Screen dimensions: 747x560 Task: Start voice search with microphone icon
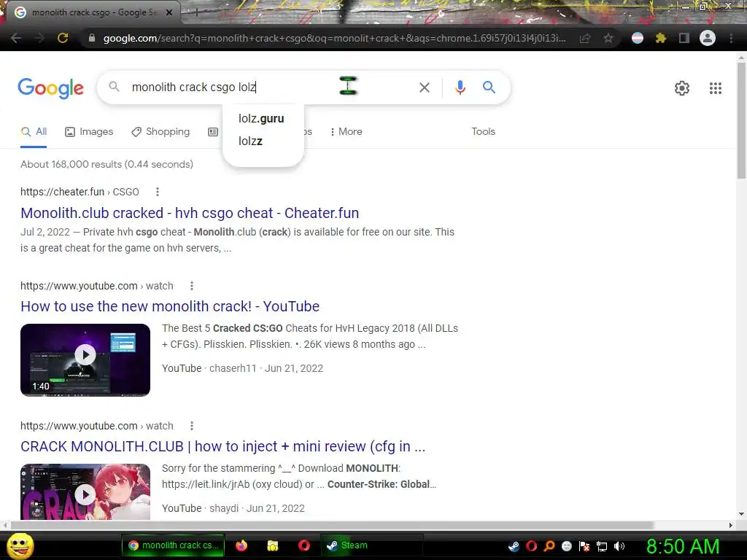(x=460, y=87)
